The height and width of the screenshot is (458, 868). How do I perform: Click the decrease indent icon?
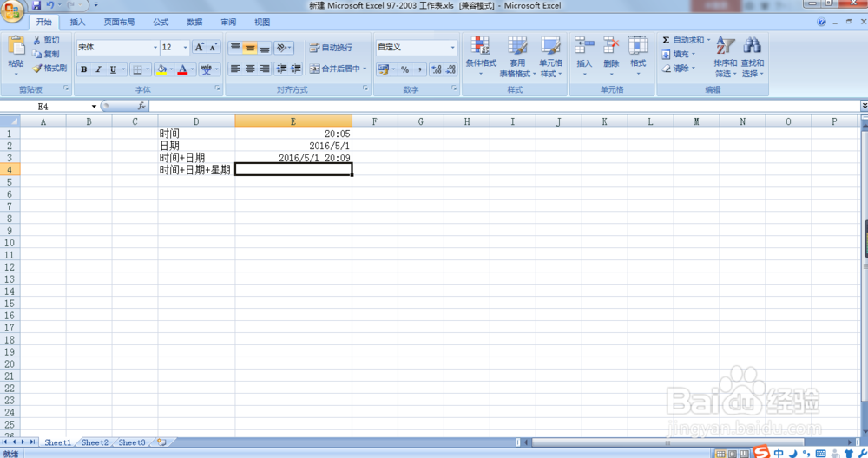coord(282,69)
